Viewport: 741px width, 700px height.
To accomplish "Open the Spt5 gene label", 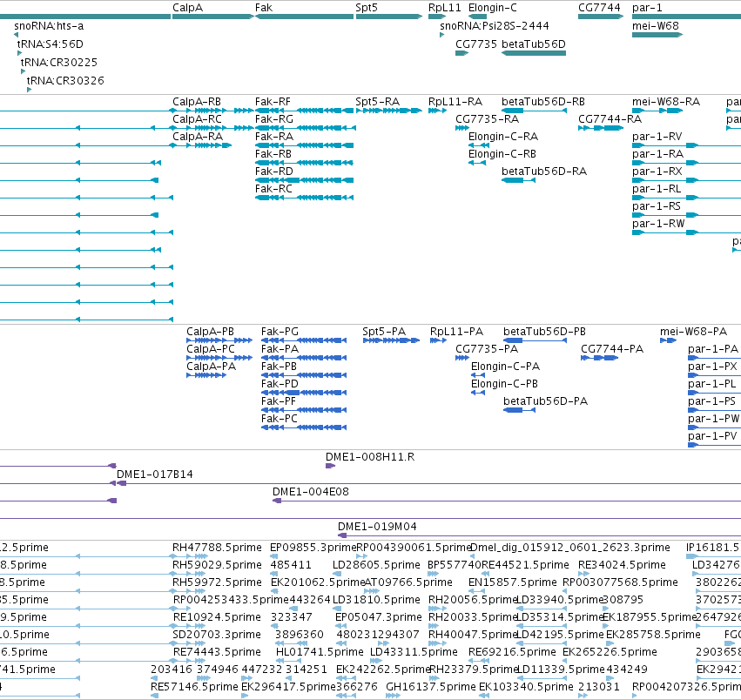I will tap(367, 8).
